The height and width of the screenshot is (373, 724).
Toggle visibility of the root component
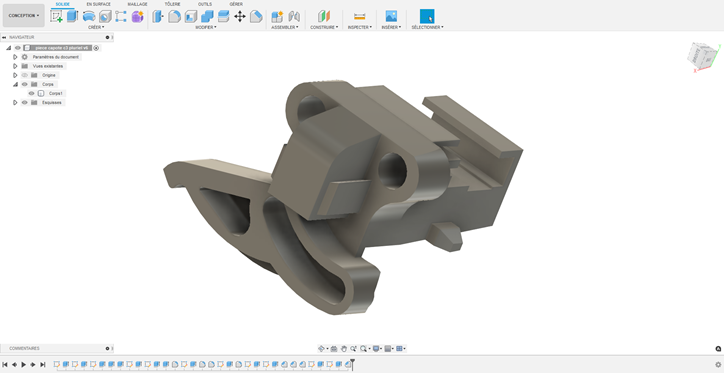[x=18, y=48]
